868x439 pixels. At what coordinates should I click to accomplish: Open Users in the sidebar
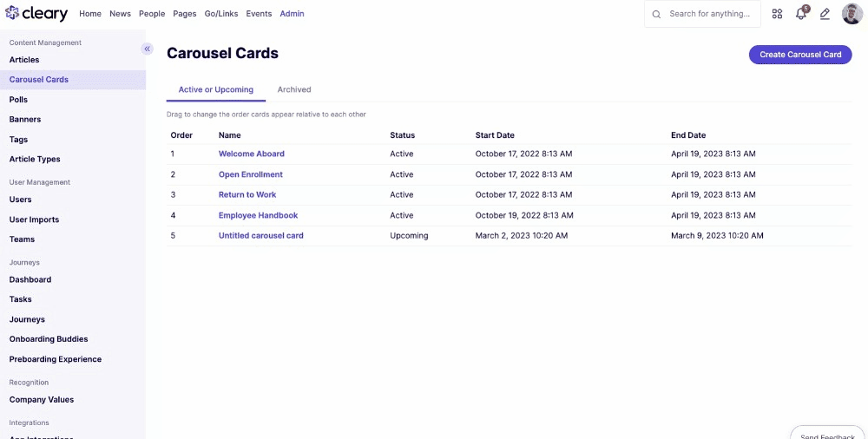[x=21, y=200]
